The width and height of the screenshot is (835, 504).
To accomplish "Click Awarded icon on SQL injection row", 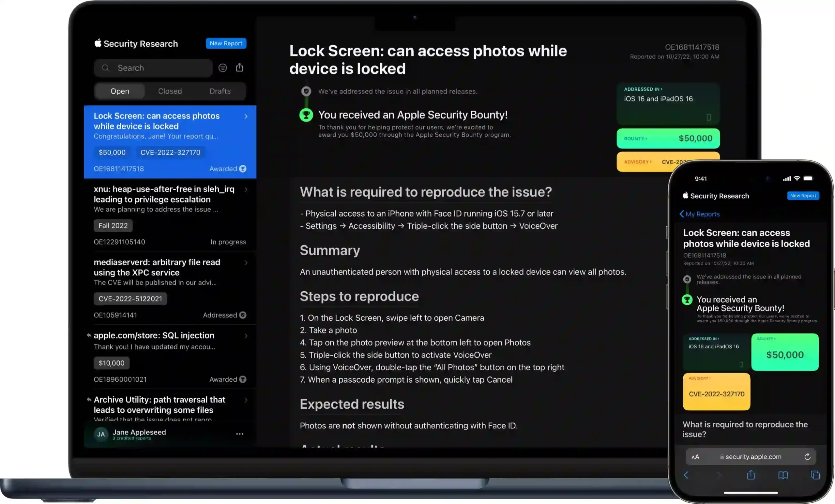I will coord(243,380).
